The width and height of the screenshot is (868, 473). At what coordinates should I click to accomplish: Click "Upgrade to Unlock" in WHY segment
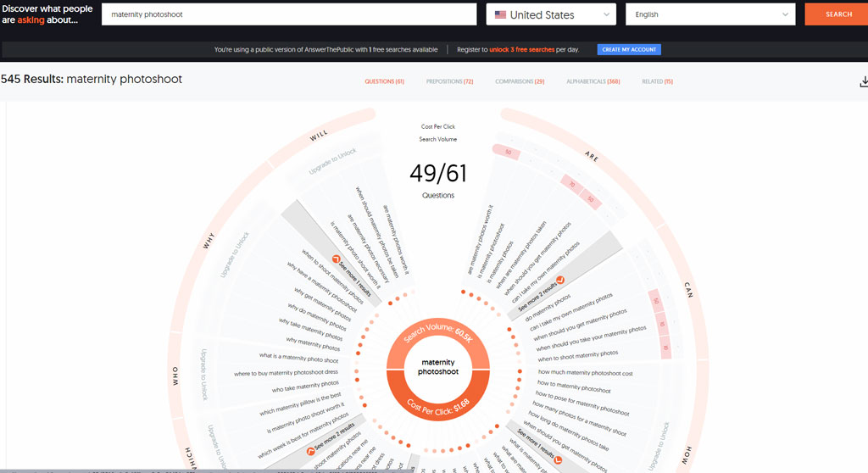(x=235, y=255)
